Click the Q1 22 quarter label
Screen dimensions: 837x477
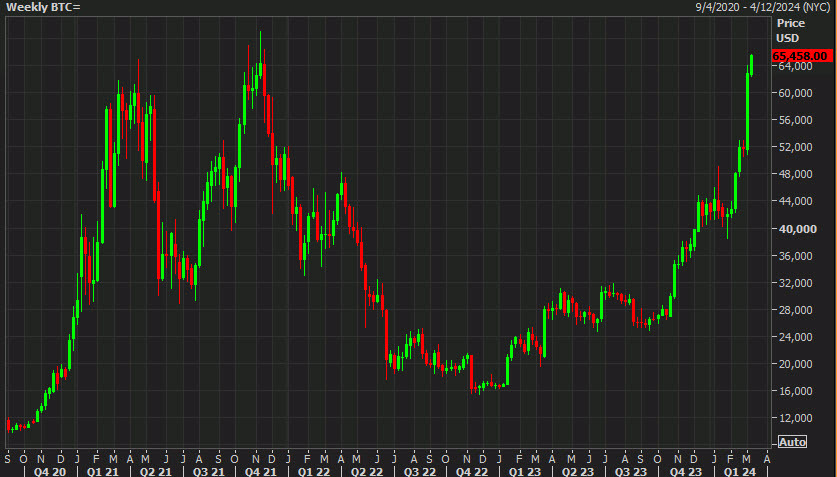tap(314, 472)
